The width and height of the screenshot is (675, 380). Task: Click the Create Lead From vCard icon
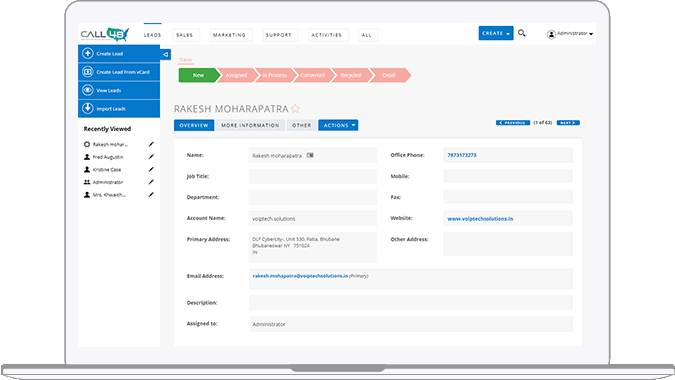87,72
